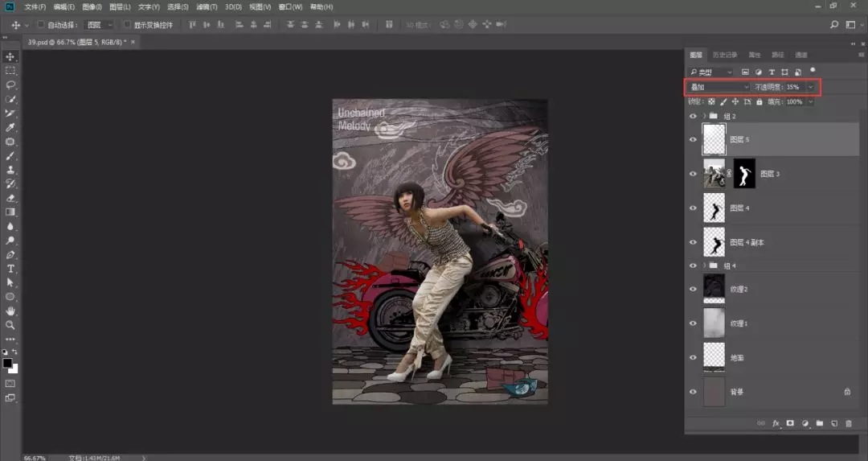Enable the 自动选择 checkbox
Screen dimensions: 868x461
pos(41,25)
